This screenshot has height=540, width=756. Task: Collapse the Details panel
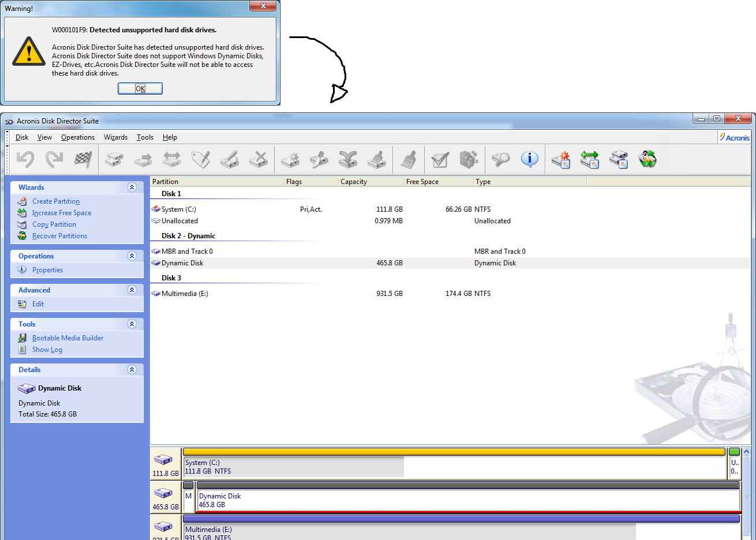point(132,370)
